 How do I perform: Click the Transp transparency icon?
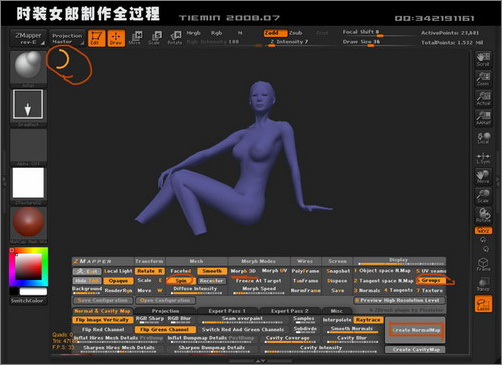coord(483,284)
